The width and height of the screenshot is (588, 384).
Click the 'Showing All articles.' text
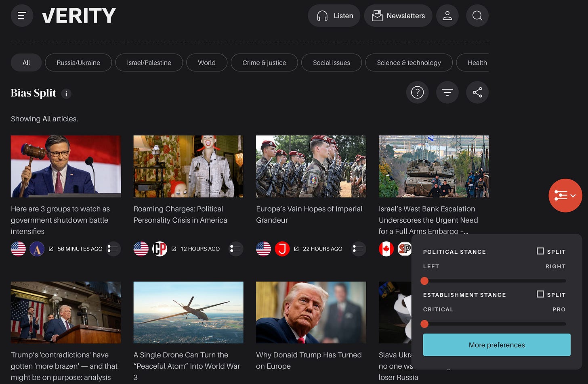coord(44,119)
